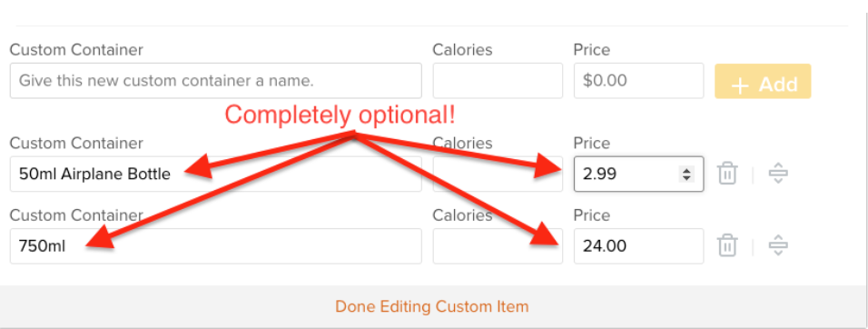Click the Calories field in 750ml row
The width and height of the screenshot is (868, 329).
coord(498,246)
